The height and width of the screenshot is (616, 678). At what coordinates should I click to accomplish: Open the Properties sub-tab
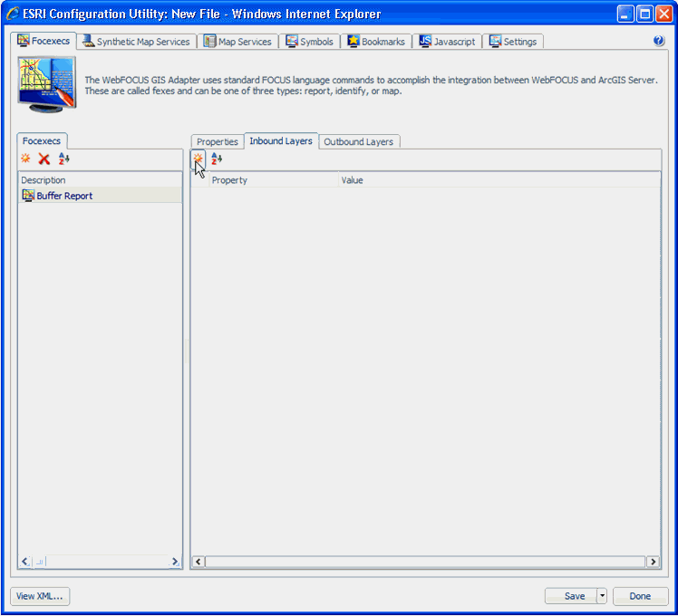pyautogui.click(x=217, y=142)
